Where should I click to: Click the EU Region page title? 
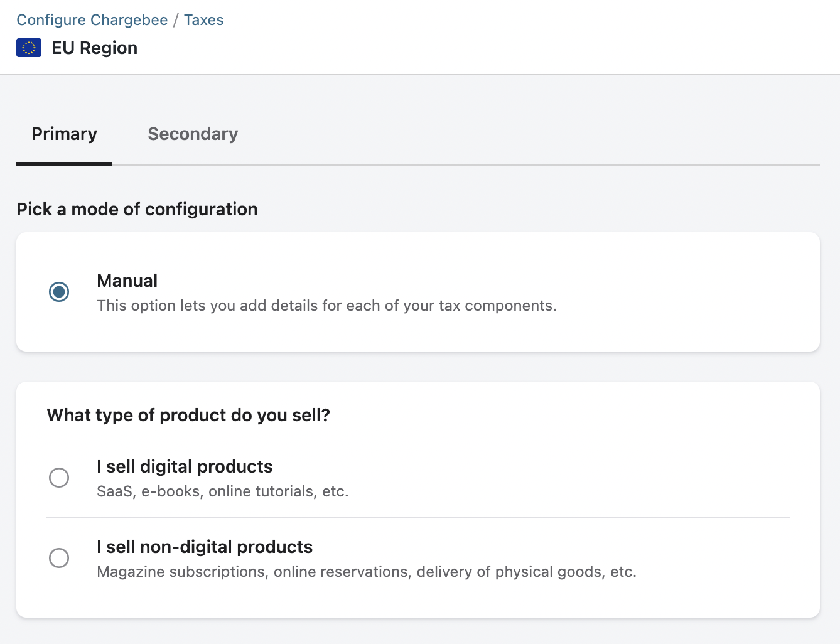point(94,48)
